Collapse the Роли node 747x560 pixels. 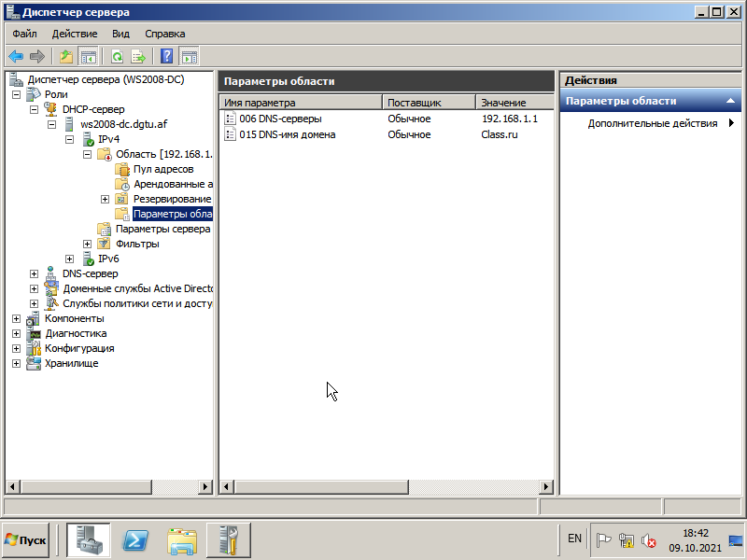pyautogui.click(x=16, y=94)
